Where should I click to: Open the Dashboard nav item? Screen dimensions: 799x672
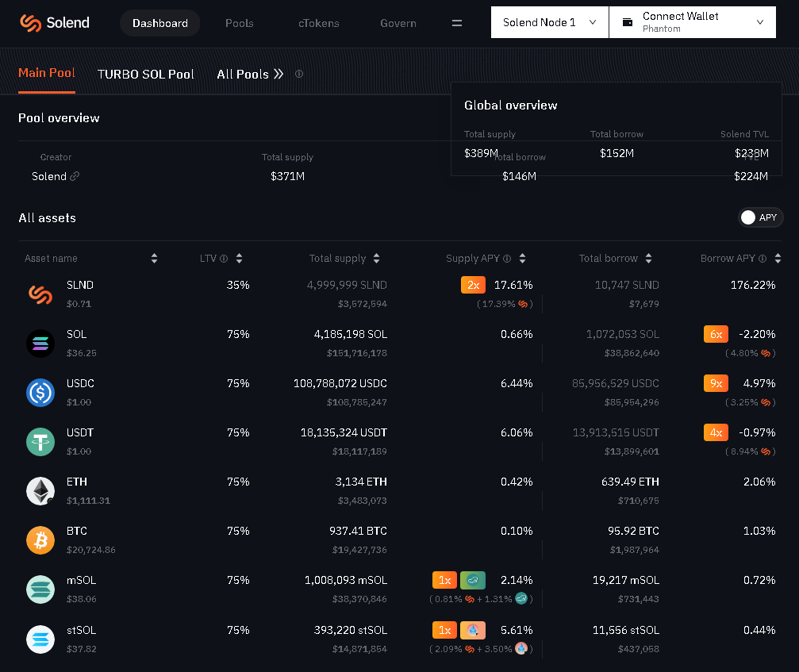click(x=160, y=23)
